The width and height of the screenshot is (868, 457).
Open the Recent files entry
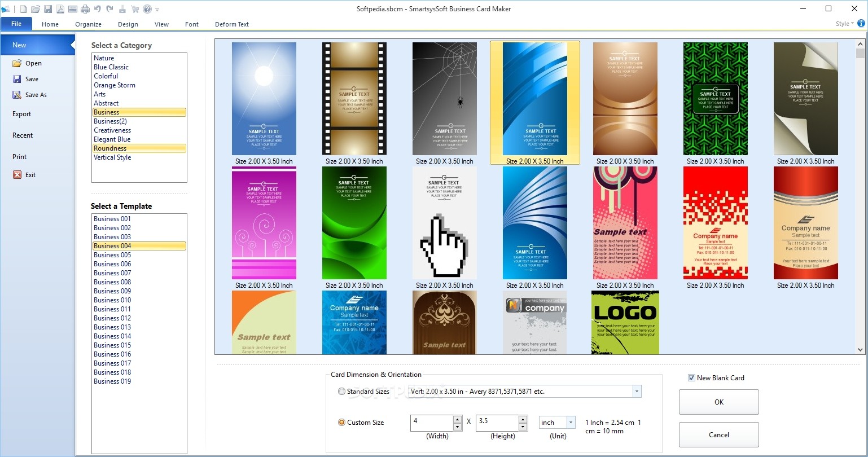[23, 135]
